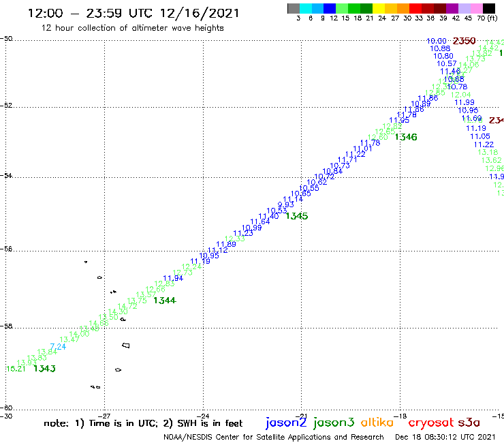The image size is (504, 443).
Task: Click the subtitle '12 hour collection of altimeter wave heights'
Action: pyautogui.click(x=132, y=28)
